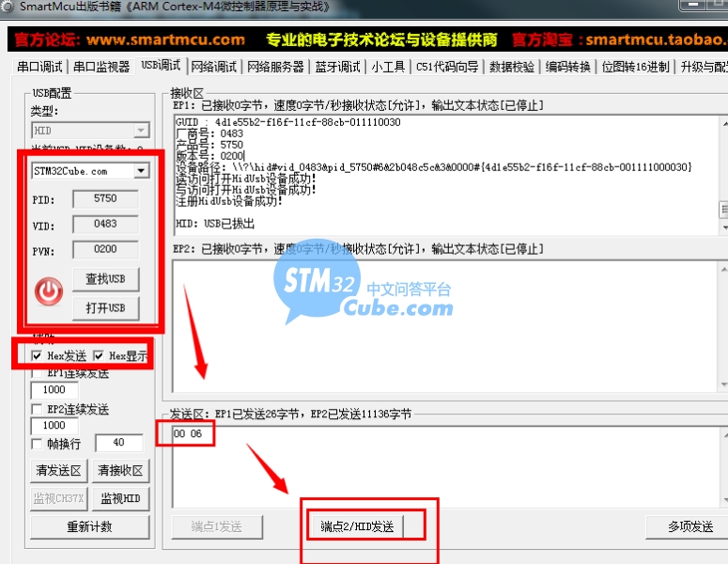Click the www.smartmcu.com banner link

click(165, 40)
